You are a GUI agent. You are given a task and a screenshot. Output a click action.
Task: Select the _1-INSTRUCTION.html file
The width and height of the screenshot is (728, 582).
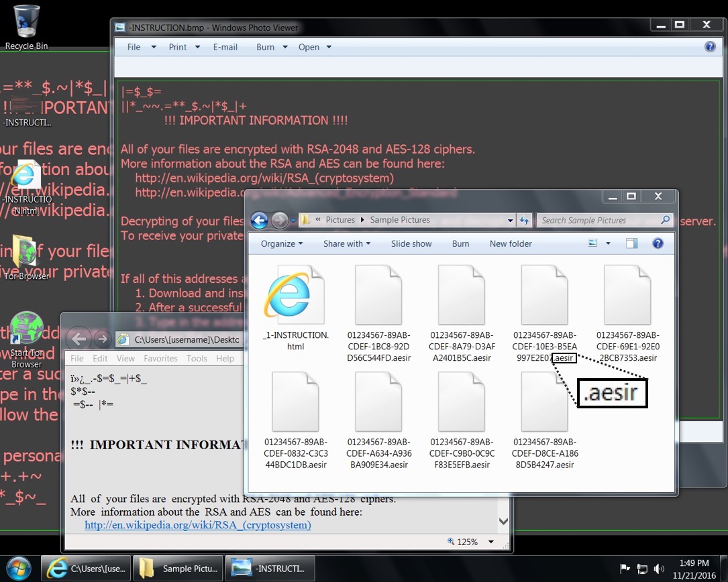[x=295, y=308]
